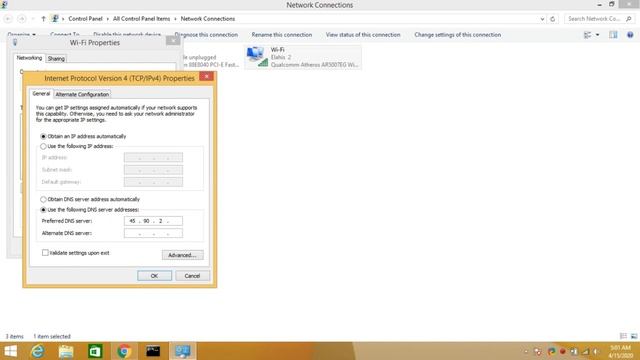Click View status of this connection
Image resolution: width=640 pixels, height=360 pixels.
pyautogui.click(x=363, y=35)
